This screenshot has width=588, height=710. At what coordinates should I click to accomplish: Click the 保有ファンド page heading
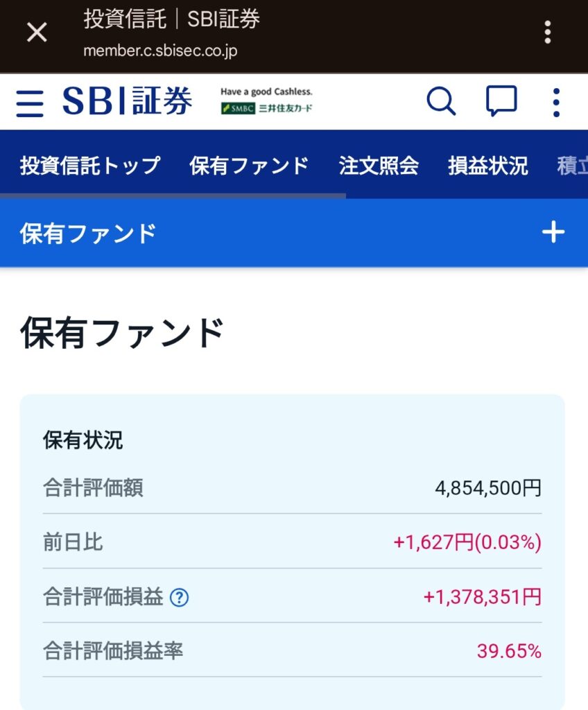pos(122,334)
